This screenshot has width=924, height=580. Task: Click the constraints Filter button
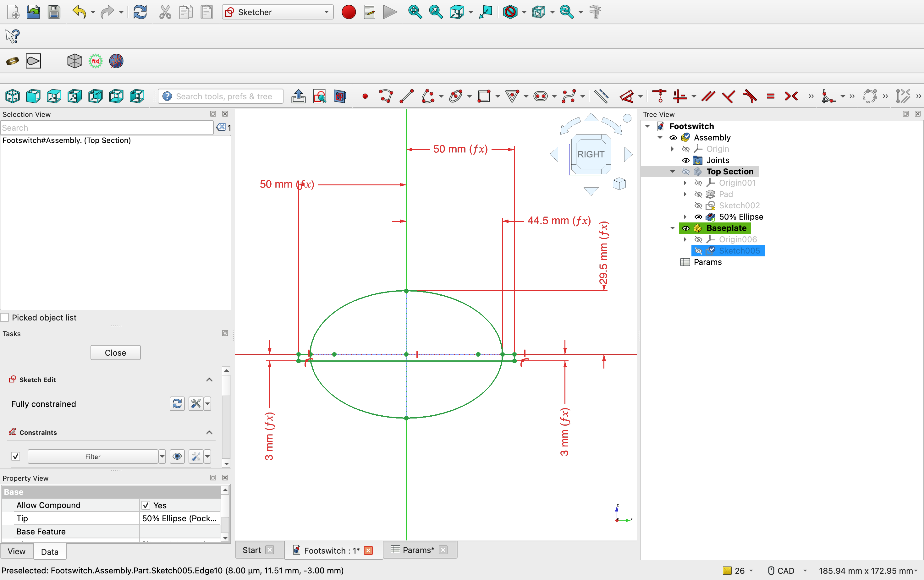(93, 457)
